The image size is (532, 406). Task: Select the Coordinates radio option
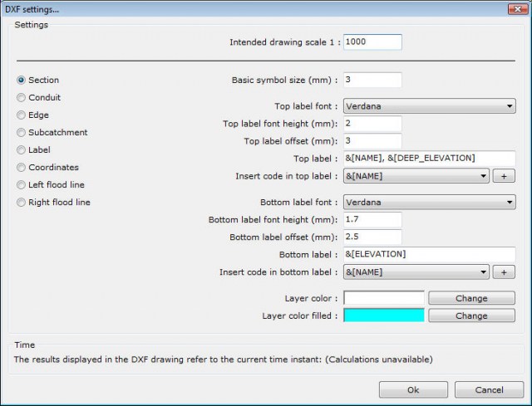(22, 168)
